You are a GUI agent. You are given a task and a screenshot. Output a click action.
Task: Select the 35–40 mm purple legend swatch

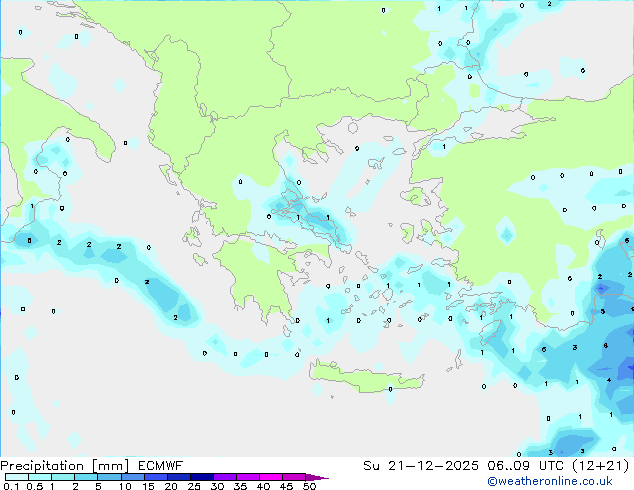pyautogui.click(x=248, y=477)
